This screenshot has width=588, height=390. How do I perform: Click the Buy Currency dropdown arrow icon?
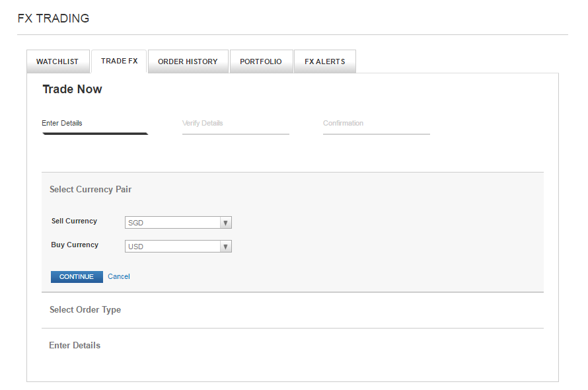(x=225, y=247)
